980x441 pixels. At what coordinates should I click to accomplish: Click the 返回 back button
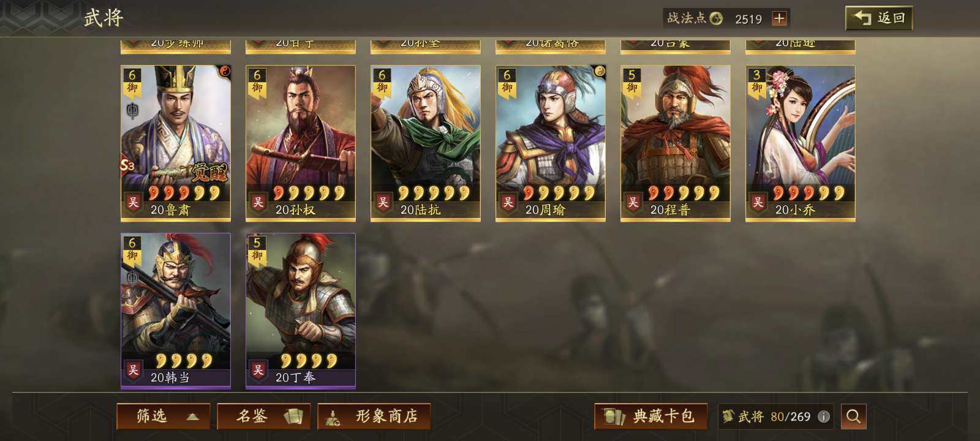tap(879, 18)
